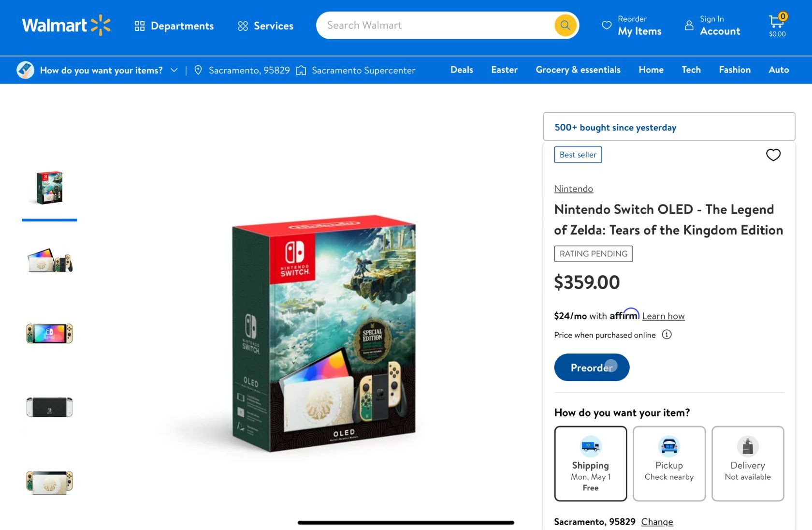
Task: Click the Sign In account person icon
Action: click(x=689, y=25)
